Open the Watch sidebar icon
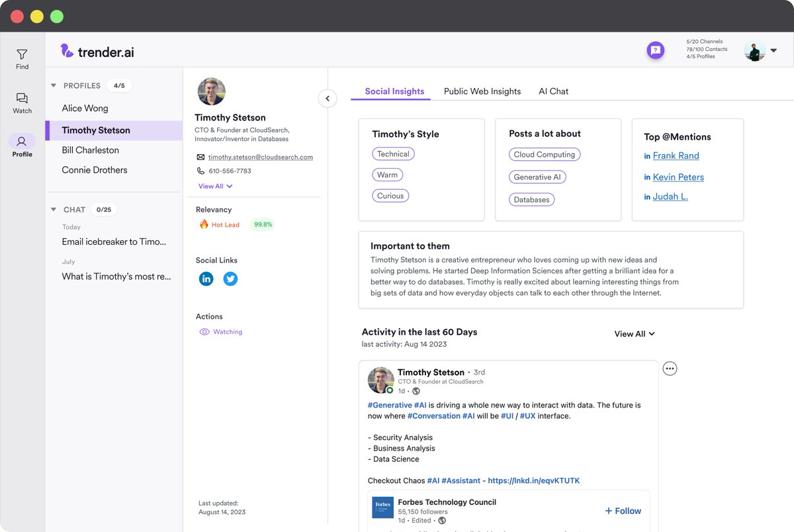 coord(22,103)
